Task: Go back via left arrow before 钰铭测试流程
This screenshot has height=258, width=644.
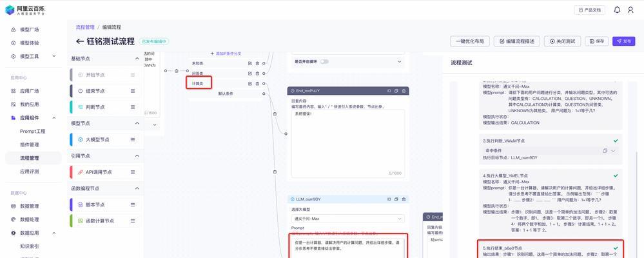Action: click(x=80, y=41)
